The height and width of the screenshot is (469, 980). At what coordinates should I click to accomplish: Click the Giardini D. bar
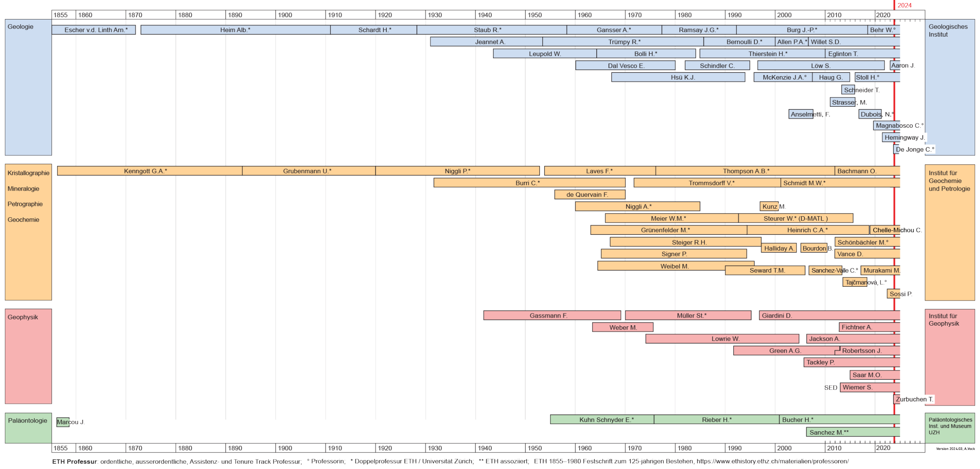(829, 315)
